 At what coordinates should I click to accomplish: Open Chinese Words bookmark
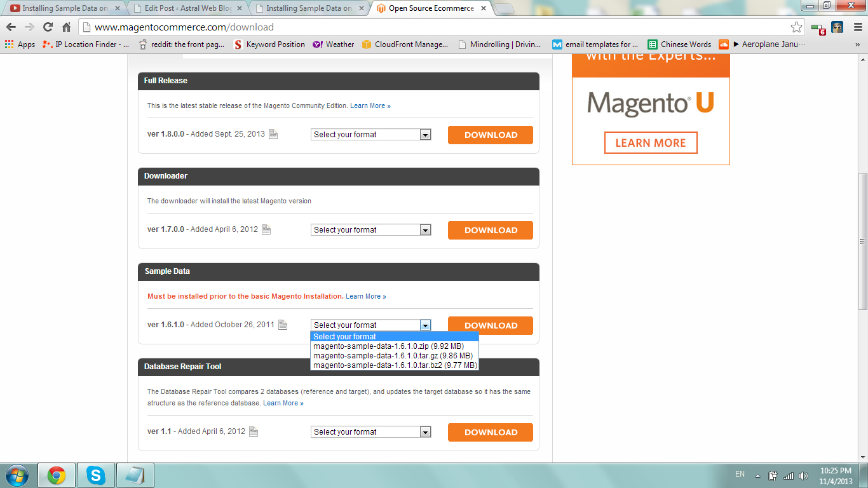[x=679, y=44]
